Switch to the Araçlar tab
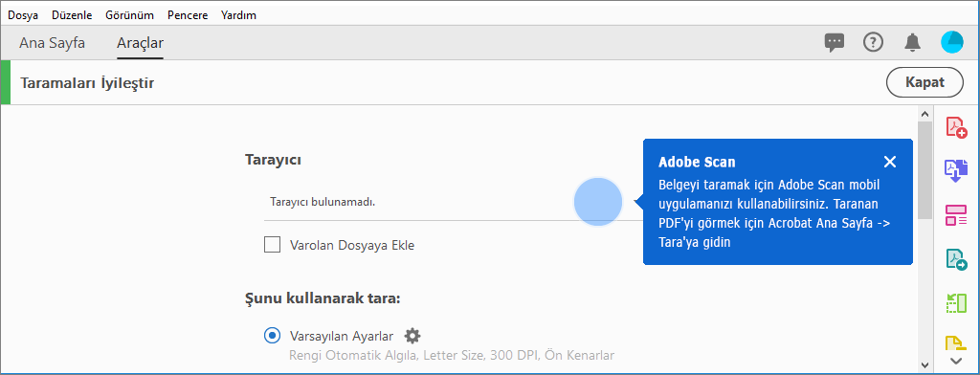This screenshot has height=375, width=980. [140, 43]
